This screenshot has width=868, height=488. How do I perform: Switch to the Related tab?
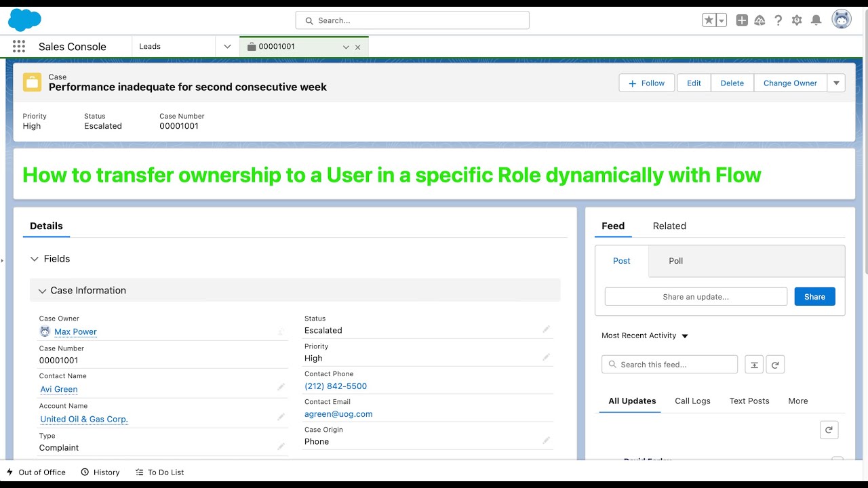669,226
